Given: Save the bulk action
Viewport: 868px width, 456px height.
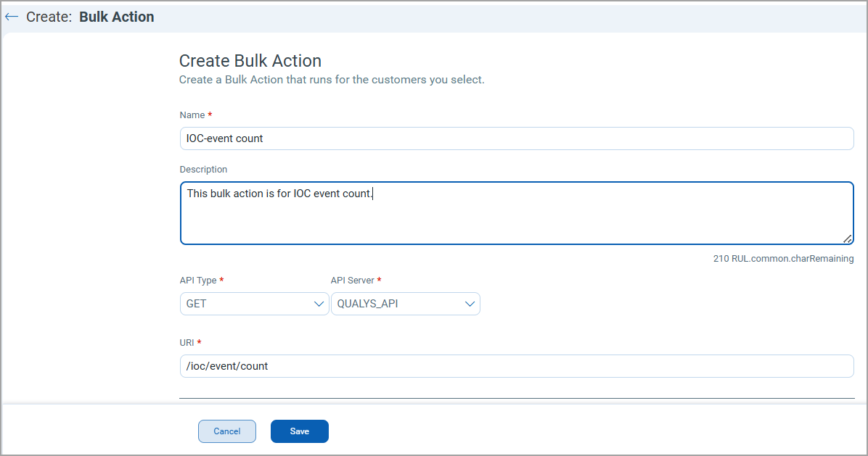Looking at the screenshot, I should click(x=300, y=431).
